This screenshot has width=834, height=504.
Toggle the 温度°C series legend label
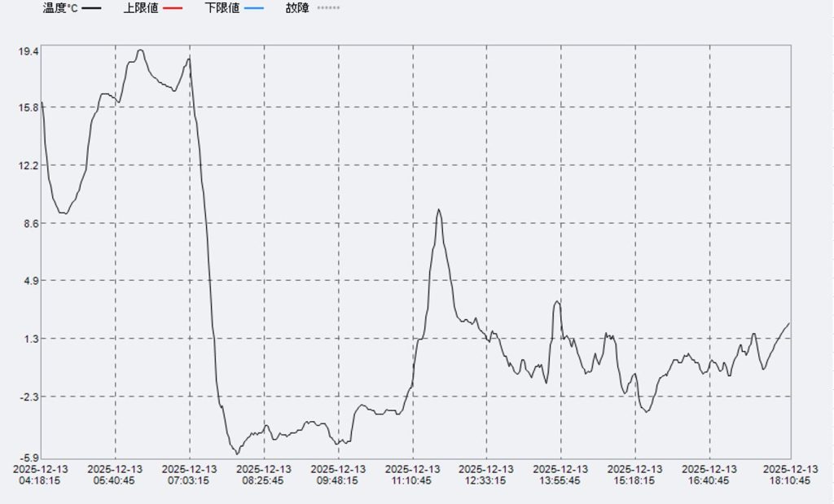[60, 8]
